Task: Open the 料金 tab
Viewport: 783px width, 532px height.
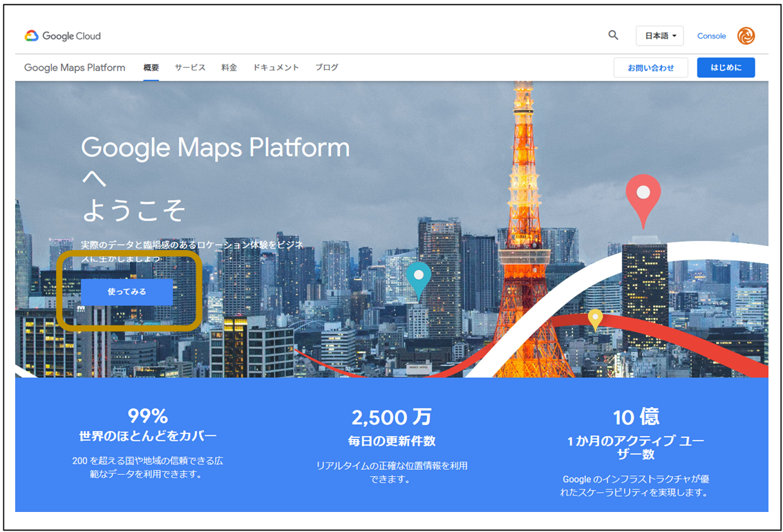Action: coord(229,67)
